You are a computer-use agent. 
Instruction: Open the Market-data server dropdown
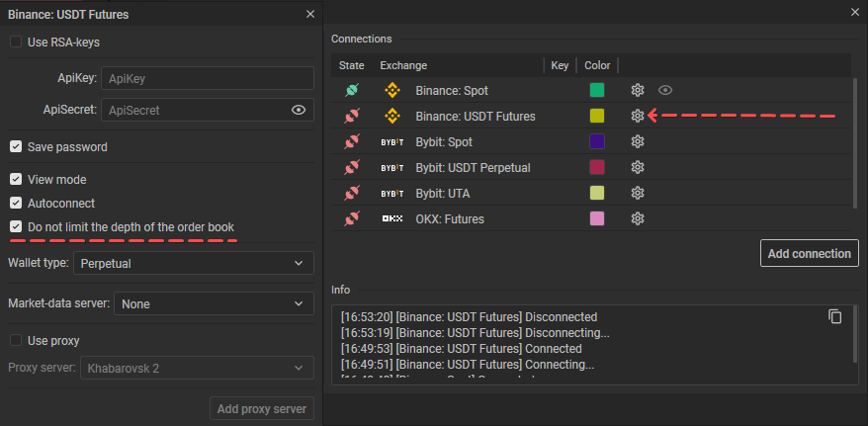[214, 304]
